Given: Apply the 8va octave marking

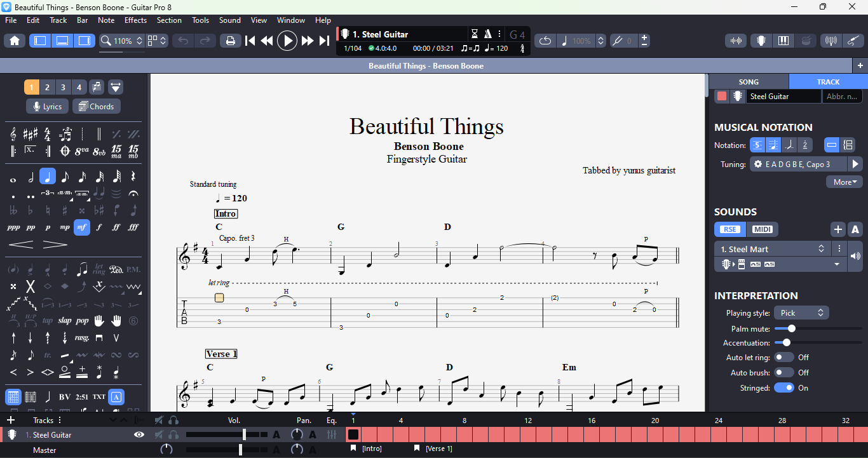Looking at the screenshot, I should click(x=82, y=151).
